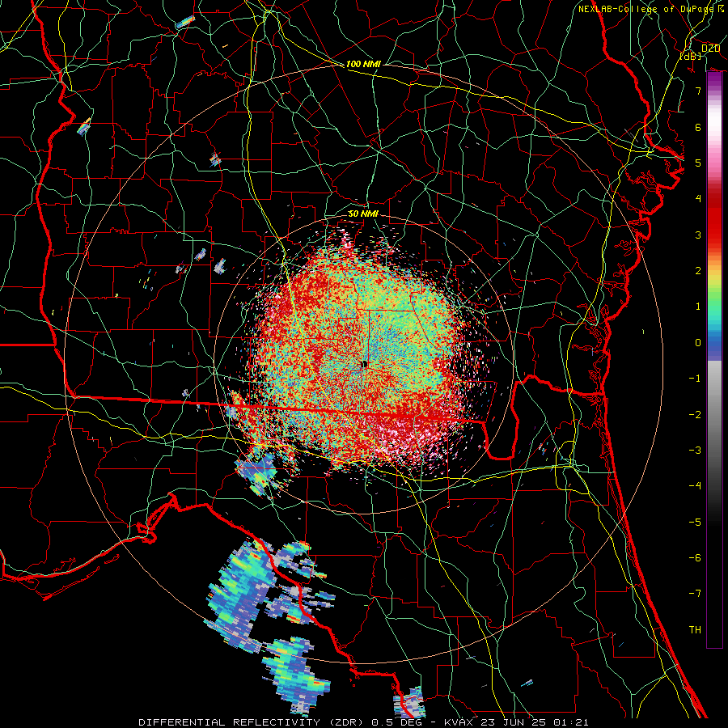728x728 pixels.
Task: Click the -1 value on the color scale
Action: click(695, 379)
